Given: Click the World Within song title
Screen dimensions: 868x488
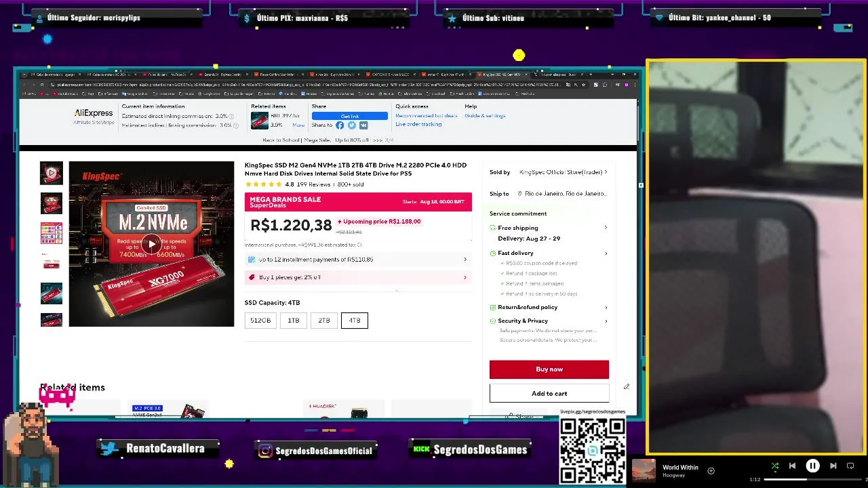Looking at the screenshot, I should point(680,467).
